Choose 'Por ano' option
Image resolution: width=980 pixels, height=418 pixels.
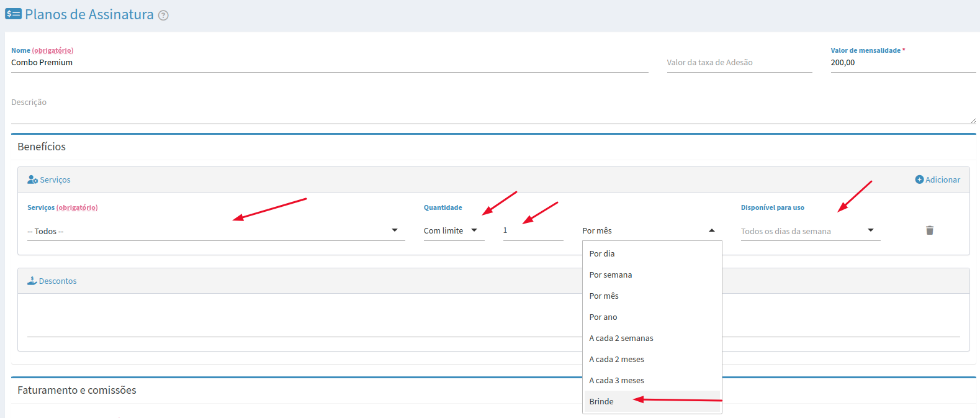coord(652,317)
